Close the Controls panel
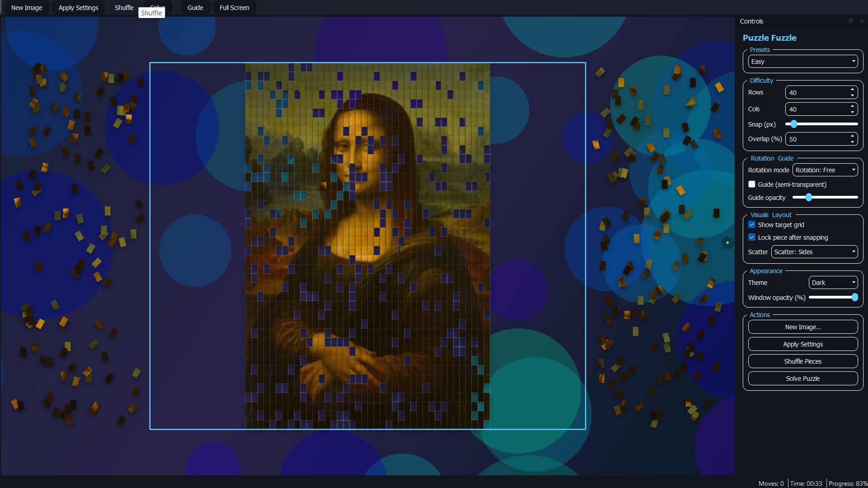Screen dimensions: 868x488 (862, 21)
